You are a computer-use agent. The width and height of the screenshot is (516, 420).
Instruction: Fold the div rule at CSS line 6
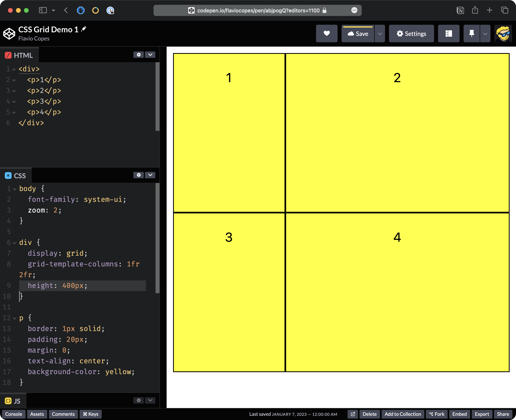pos(15,243)
